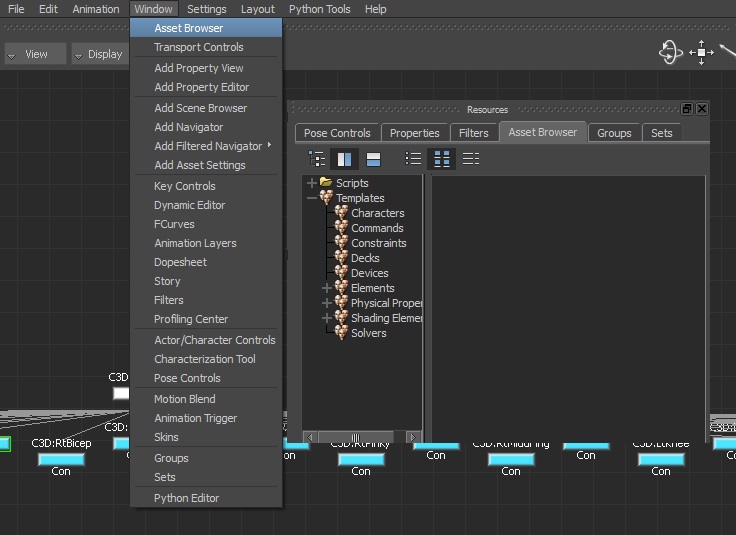Open the Python Tools menu
The image size is (736, 535).
pos(320,9)
